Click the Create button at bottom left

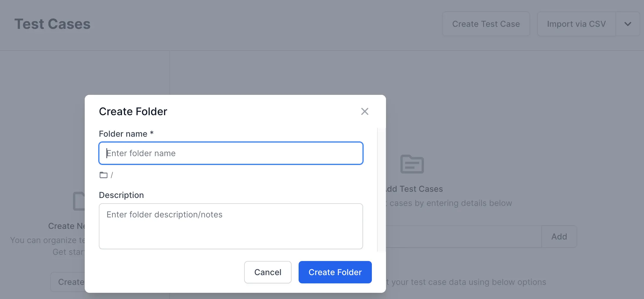(68, 282)
